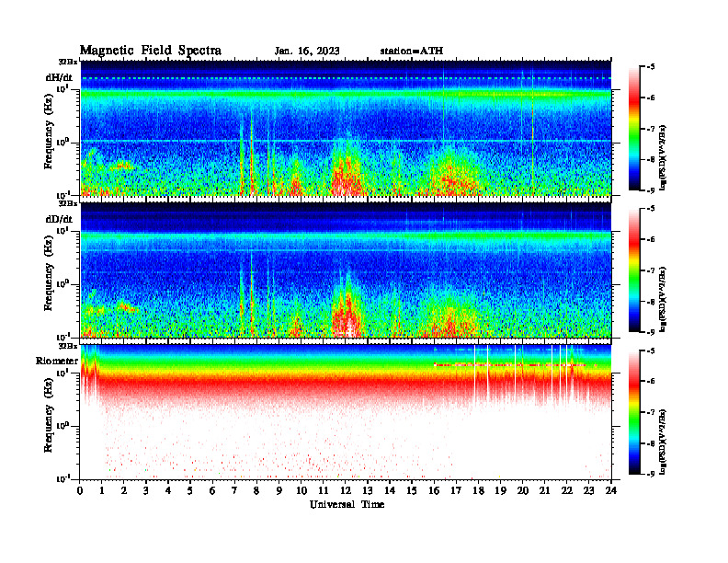Click the dD/dt spectrogram plot area
Image resolution: width=728 pixels, height=563 pixels.
pos(346,270)
